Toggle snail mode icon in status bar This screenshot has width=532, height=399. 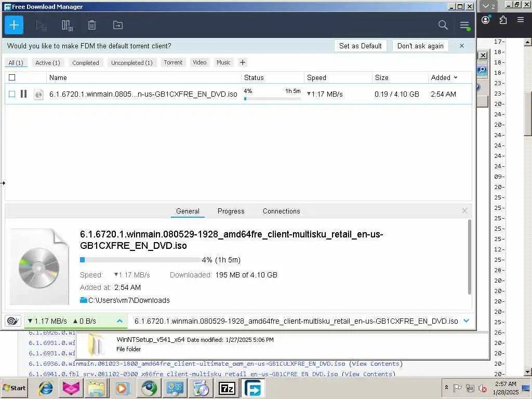(13, 321)
